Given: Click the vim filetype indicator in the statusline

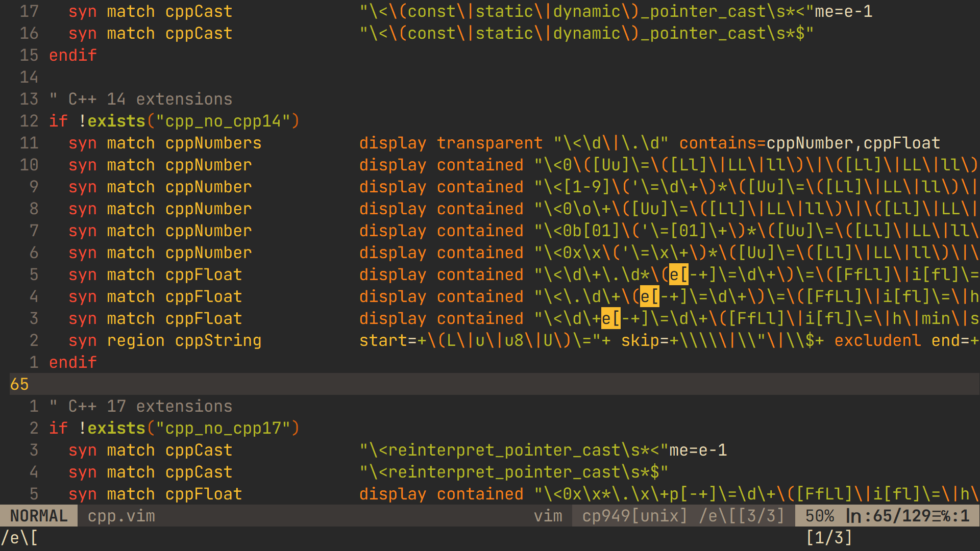Looking at the screenshot, I should [x=548, y=516].
